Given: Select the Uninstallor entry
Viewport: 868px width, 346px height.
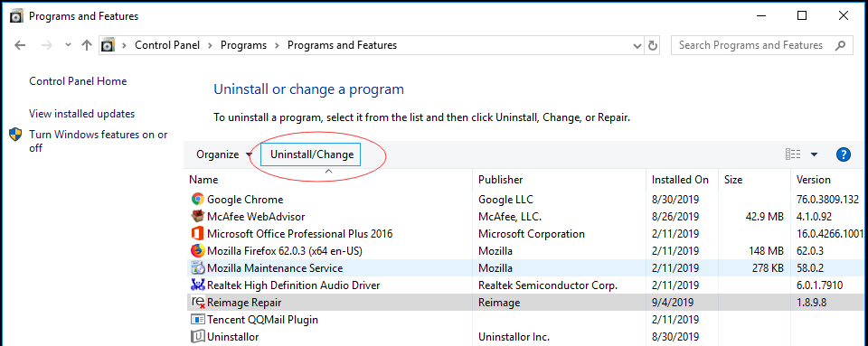Looking at the screenshot, I should pyautogui.click(x=233, y=337).
